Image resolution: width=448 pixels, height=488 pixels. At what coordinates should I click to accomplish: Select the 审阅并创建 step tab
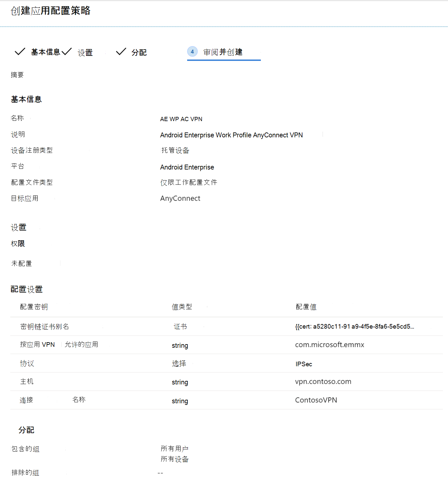pyautogui.click(x=223, y=52)
